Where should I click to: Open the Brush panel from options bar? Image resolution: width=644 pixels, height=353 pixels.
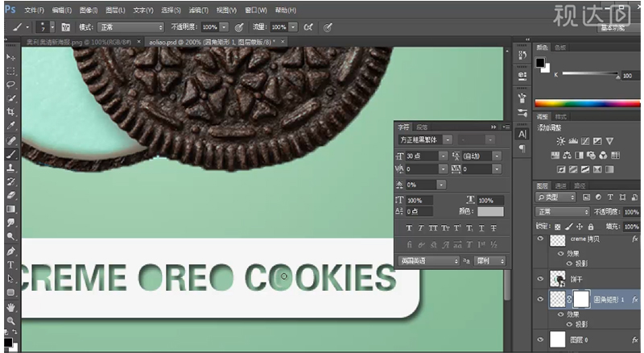[66, 27]
